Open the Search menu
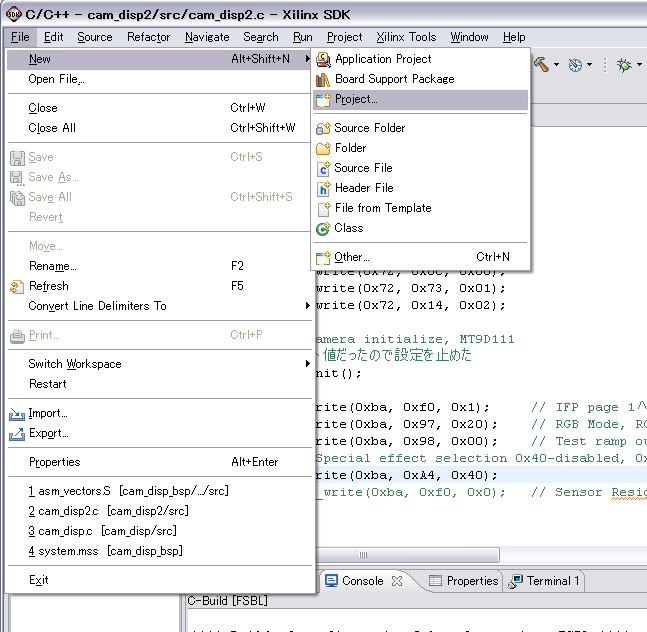The height and width of the screenshot is (632, 647). (x=261, y=37)
